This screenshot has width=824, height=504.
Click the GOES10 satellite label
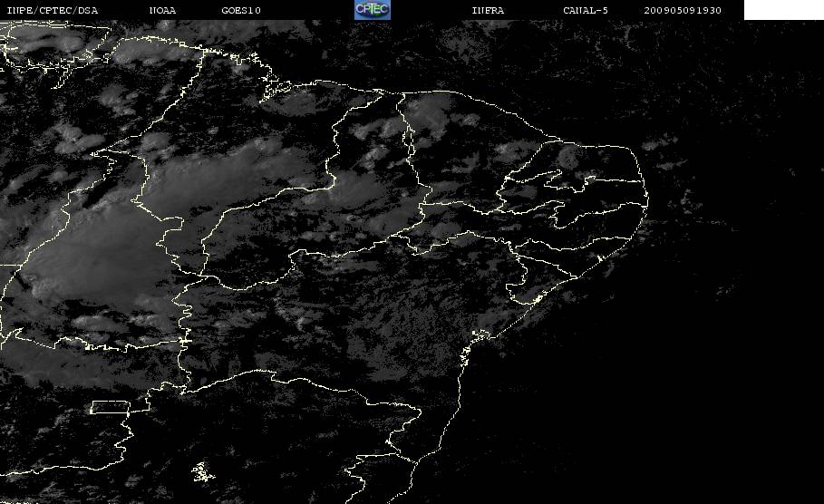pyautogui.click(x=241, y=10)
